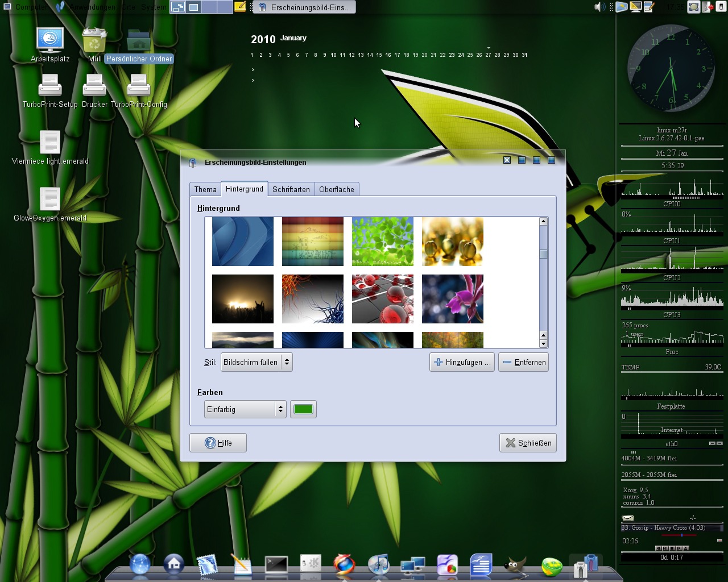Switch to the first workspace in pager
This screenshot has height=582, width=728.
[x=178, y=7]
